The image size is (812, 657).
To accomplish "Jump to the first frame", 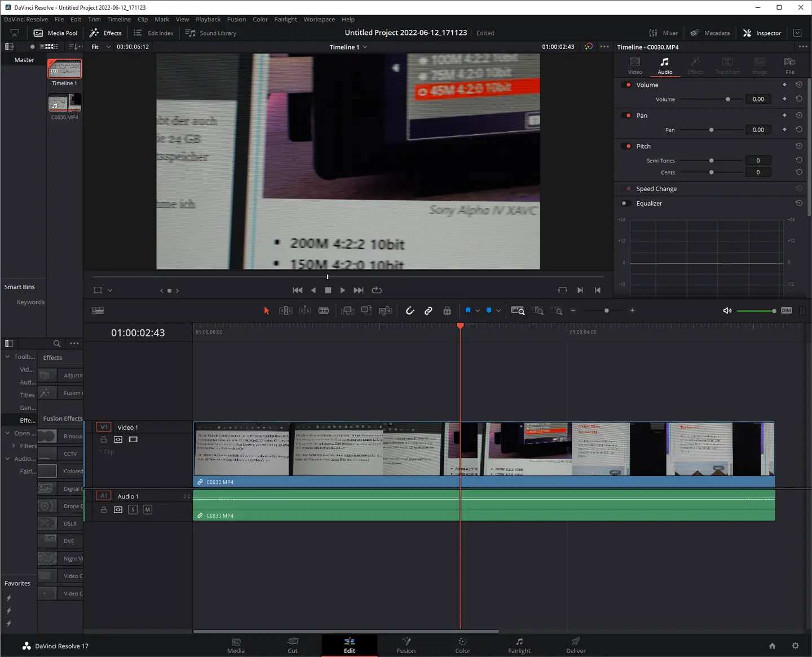I will pos(298,290).
